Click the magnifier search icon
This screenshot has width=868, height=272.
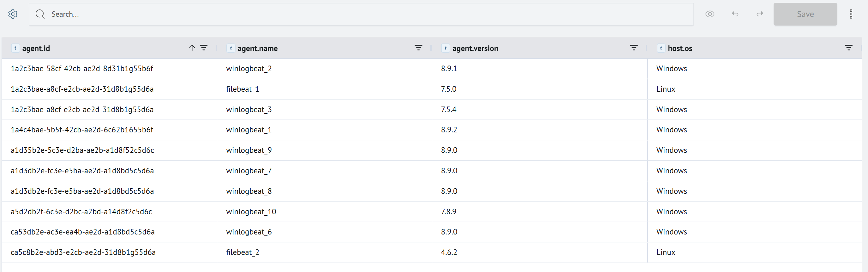coord(40,14)
